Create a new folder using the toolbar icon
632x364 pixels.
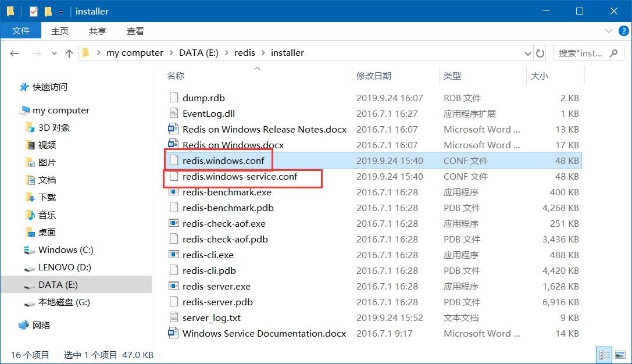coord(48,10)
